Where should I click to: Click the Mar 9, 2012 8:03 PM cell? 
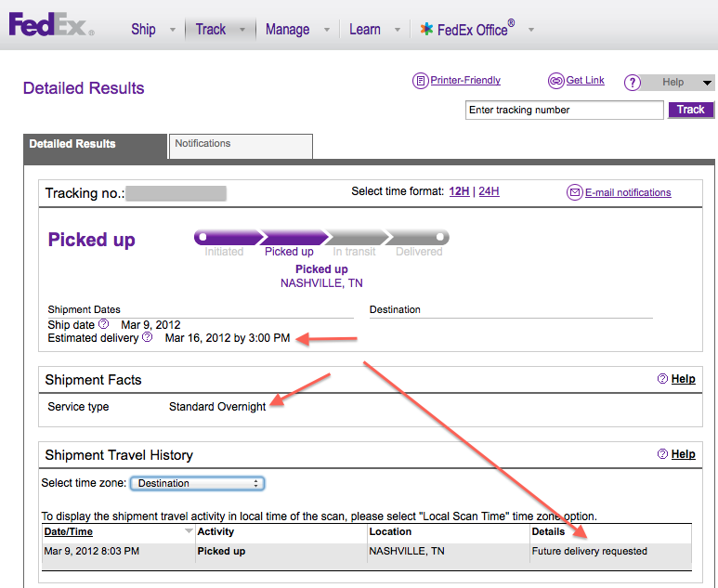coord(92,551)
